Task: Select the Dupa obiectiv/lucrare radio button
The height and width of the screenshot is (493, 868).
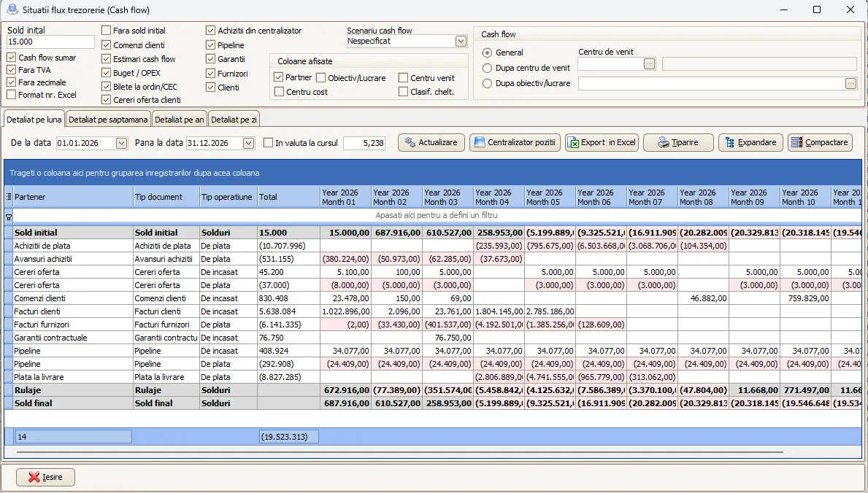Action: click(487, 84)
